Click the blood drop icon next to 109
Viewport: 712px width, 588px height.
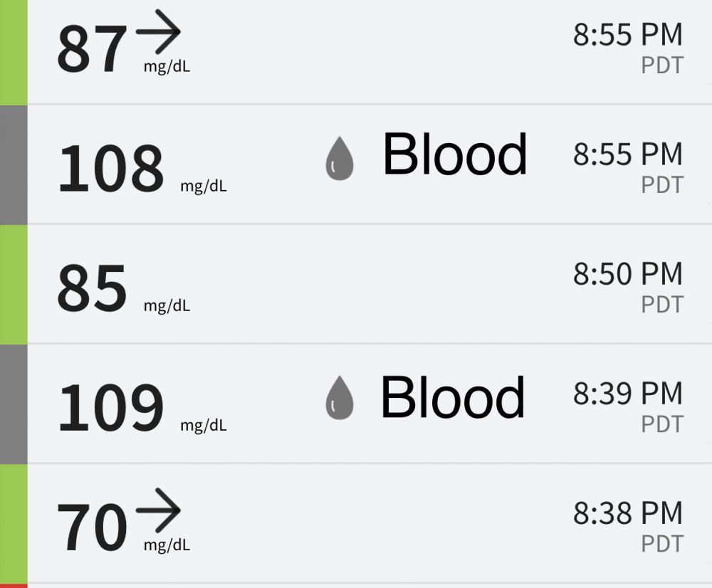click(340, 398)
